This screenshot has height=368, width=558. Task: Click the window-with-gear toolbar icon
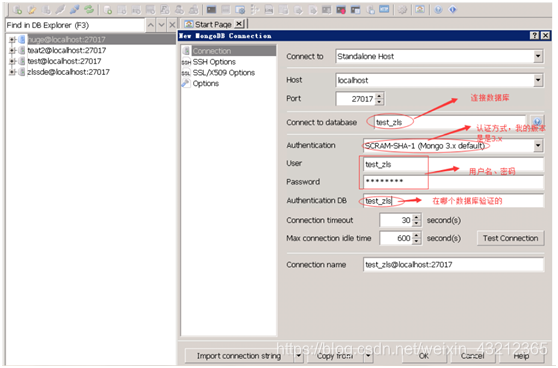point(240,10)
